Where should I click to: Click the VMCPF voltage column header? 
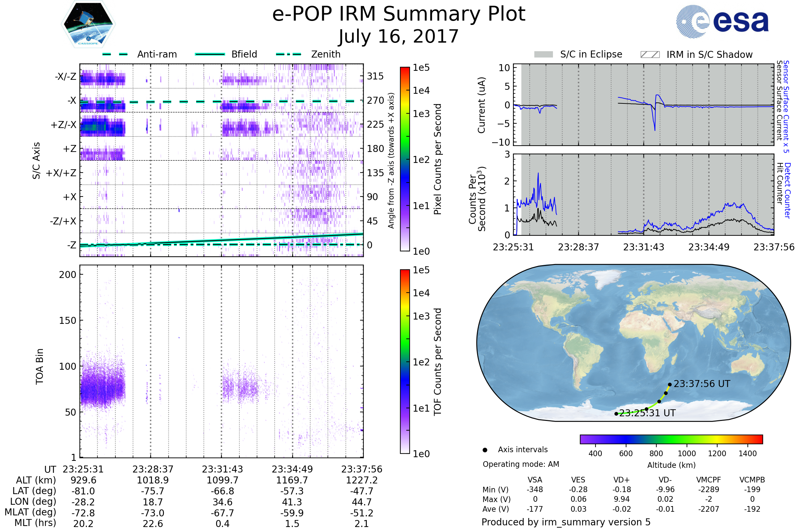709,480
